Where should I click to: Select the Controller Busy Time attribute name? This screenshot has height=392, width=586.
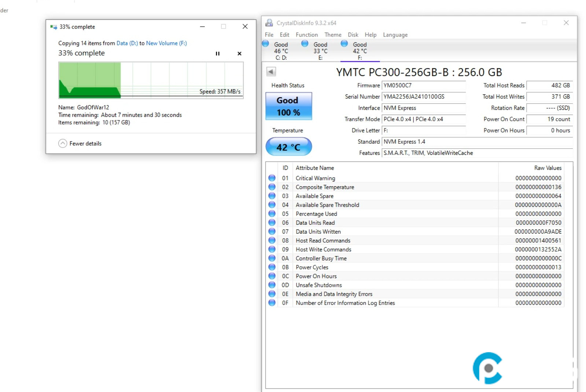click(321, 258)
